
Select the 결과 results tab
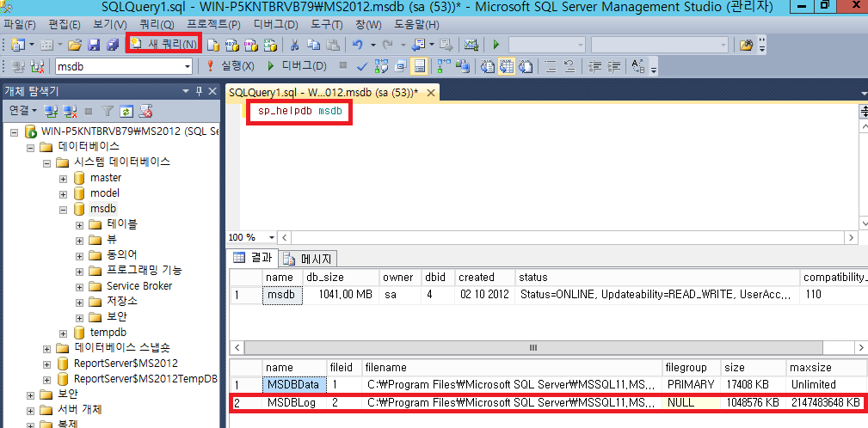point(252,258)
